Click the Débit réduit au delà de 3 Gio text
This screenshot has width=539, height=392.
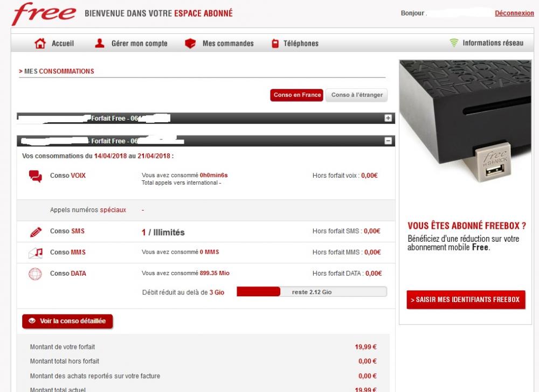(183, 292)
